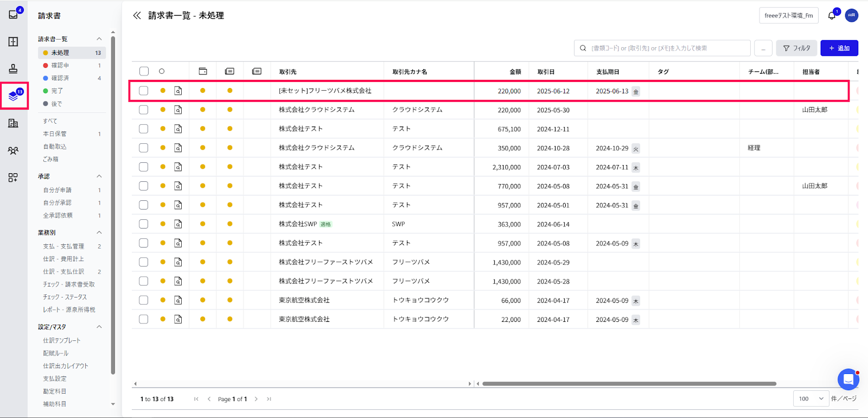This screenshot has width=868, height=418.
Task: Click the ellipsis more options button
Action: point(763,48)
